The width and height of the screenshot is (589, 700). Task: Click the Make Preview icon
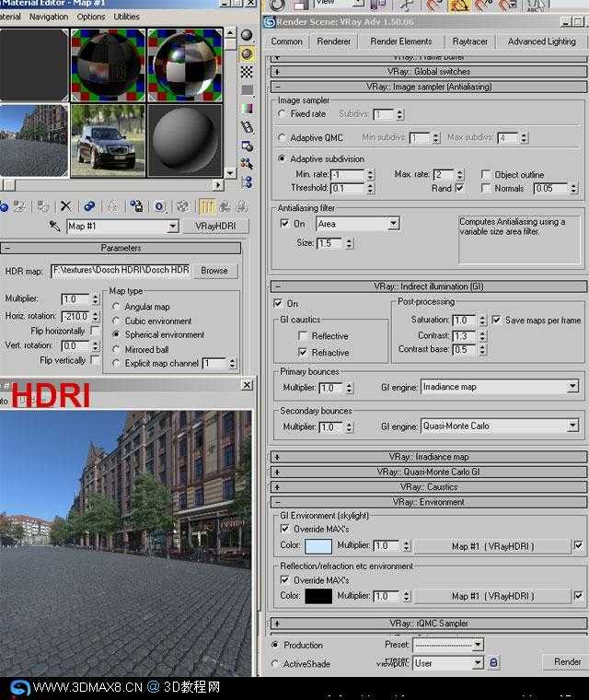click(247, 127)
